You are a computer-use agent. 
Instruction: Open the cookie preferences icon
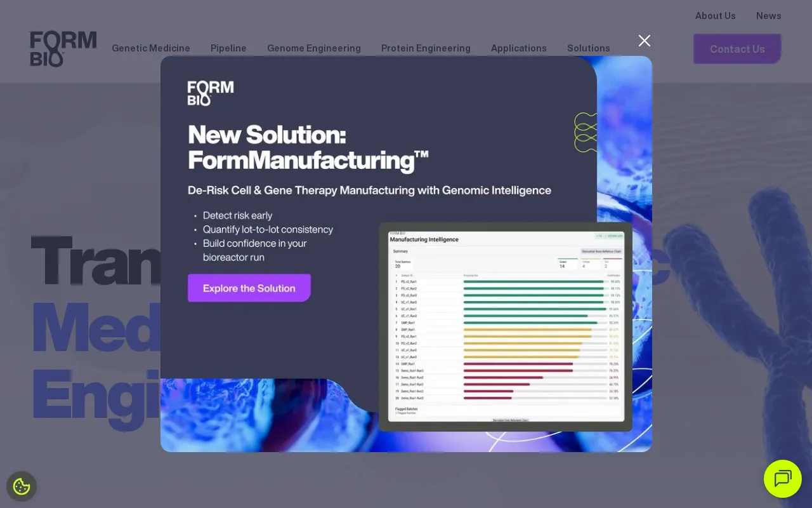22,486
